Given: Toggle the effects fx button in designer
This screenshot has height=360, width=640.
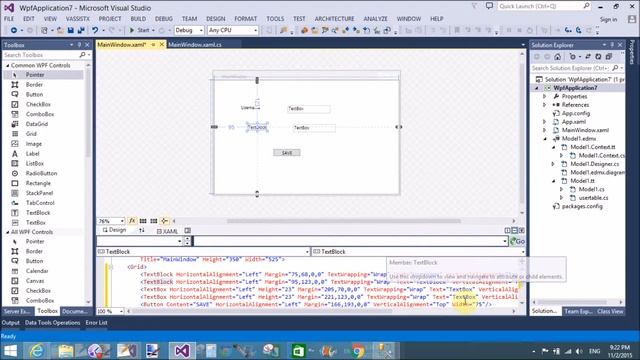Looking at the screenshot, I should point(132,221).
